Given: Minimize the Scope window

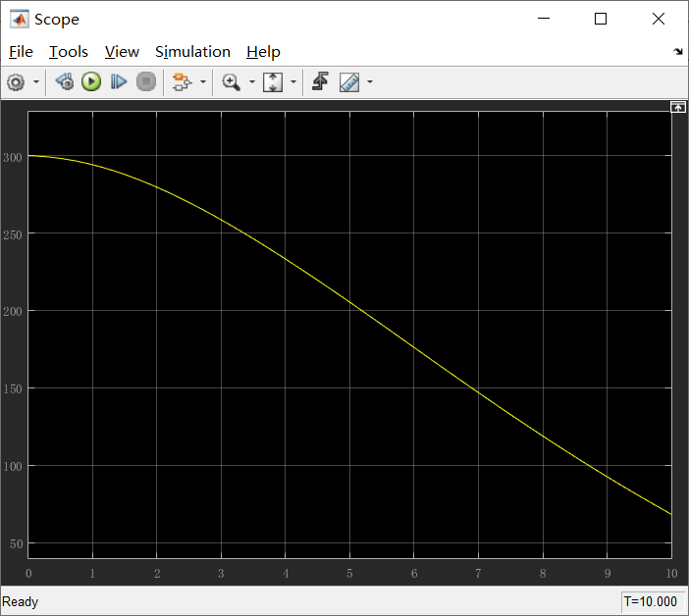Looking at the screenshot, I should coord(544,19).
